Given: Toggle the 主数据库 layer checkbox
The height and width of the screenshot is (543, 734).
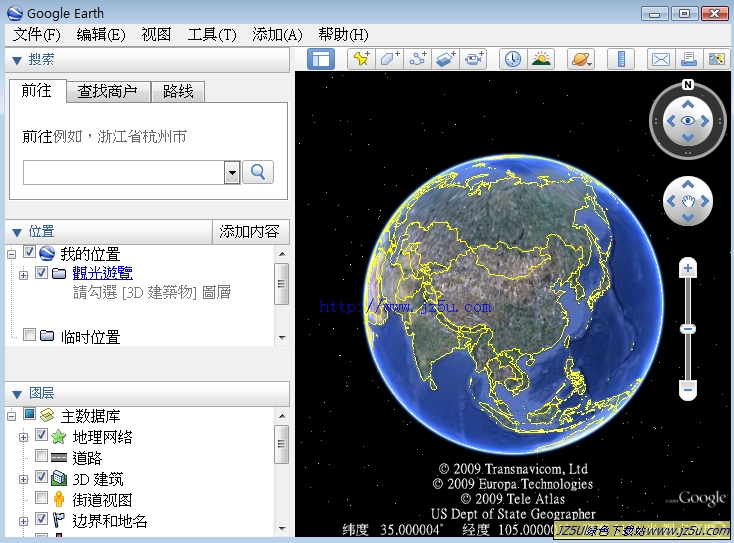Looking at the screenshot, I should coord(29,414).
